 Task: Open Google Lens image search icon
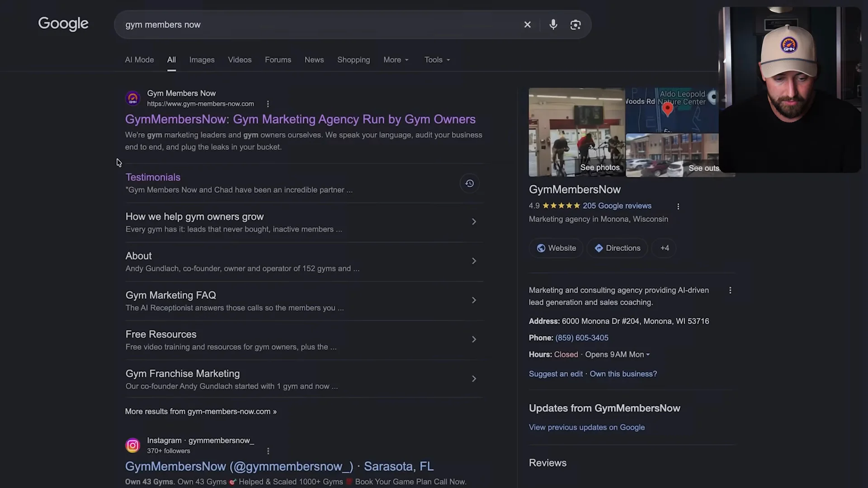[x=575, y=25]
